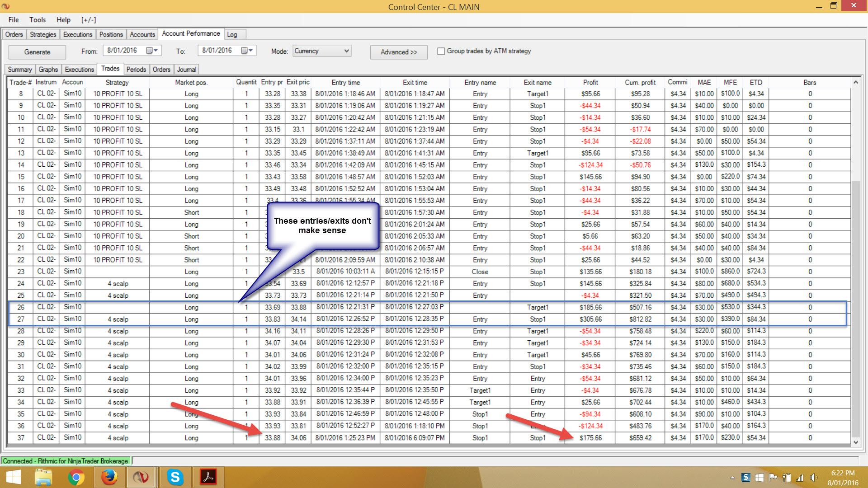Sort by the Profit column header

pyautogui.click(x=590, y=82)
